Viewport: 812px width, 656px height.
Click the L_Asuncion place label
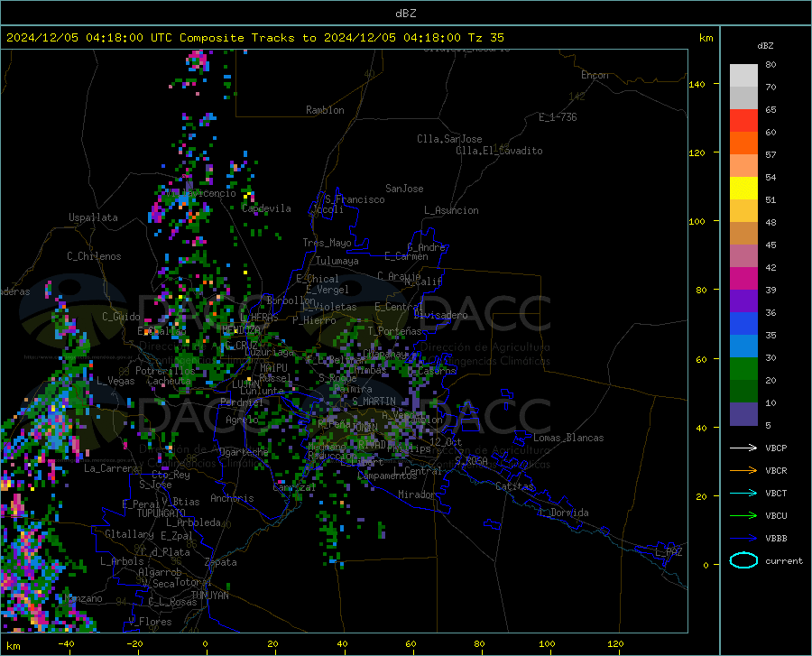pos(451,210)
